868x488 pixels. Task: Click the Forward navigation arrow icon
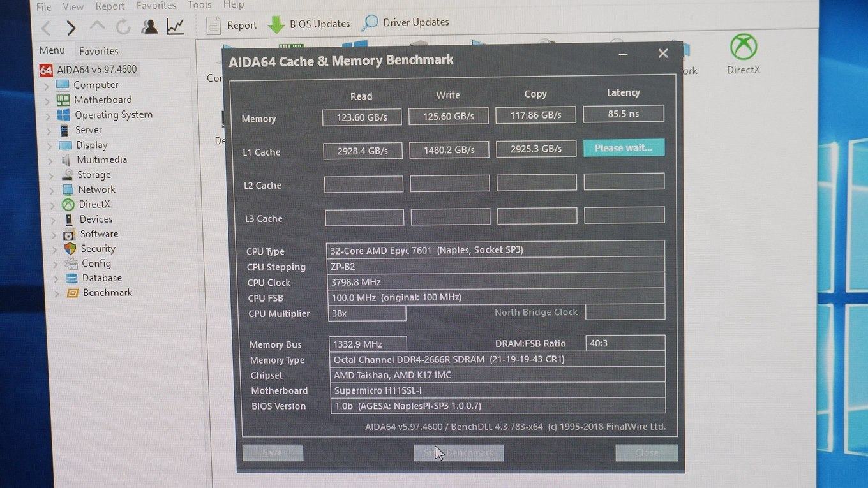(71, 27)
